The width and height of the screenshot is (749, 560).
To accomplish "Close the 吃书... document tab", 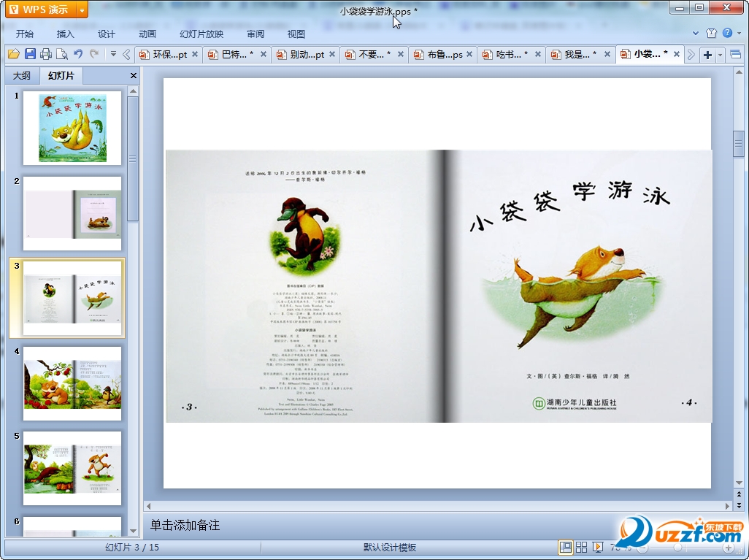I will 538,55.
